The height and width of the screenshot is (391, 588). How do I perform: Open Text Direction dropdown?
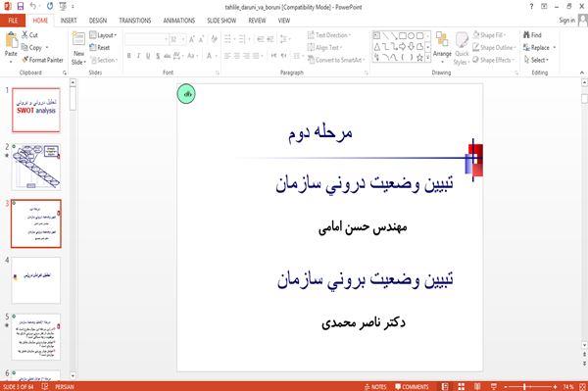point(329,35)
